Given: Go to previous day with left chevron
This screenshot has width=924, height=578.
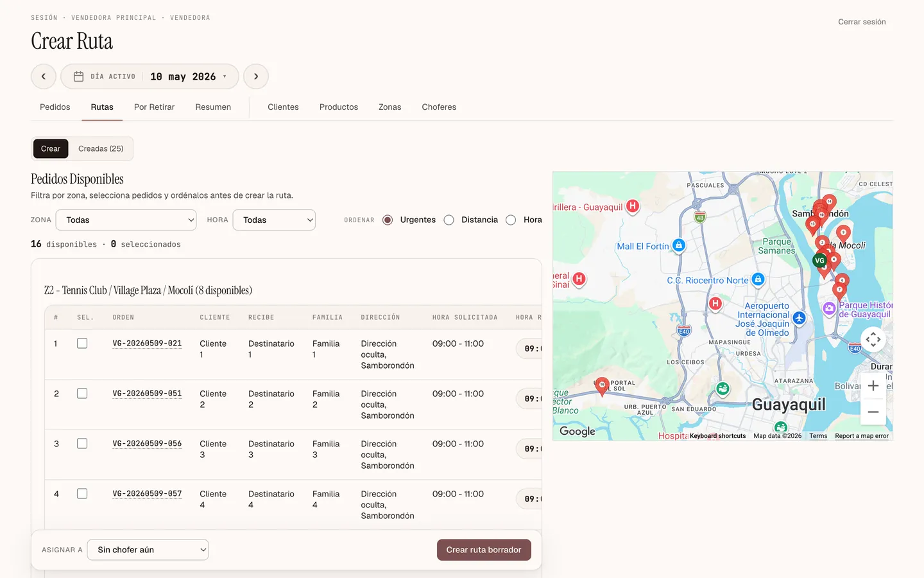Looking at the screenshot, I should click(44, 76).
